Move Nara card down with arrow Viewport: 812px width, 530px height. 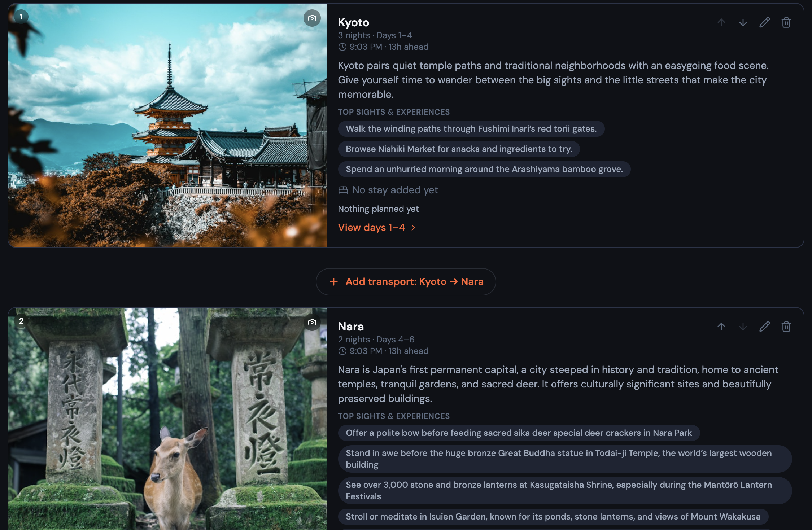pyautogui.click(x=743, y=327)
